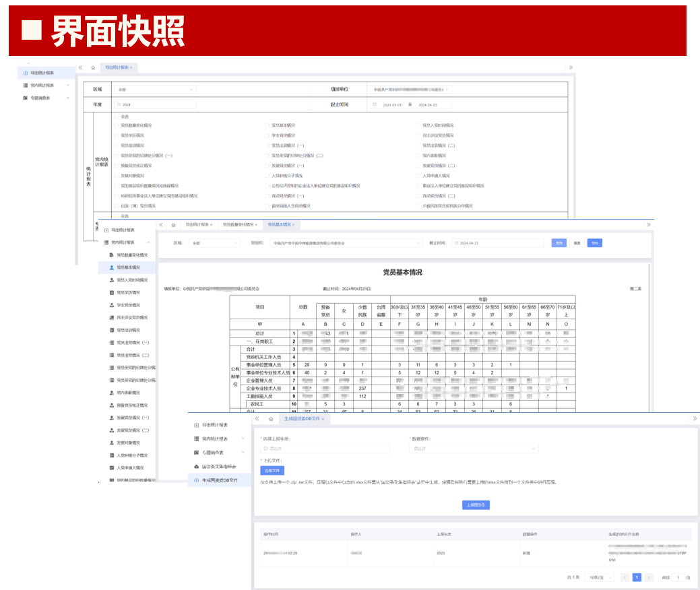The width and height of the screenshot is (700, 590).
Task: Click the 党员基本情况 sidebar person icon
Action: pyautogui.click(x=111, y=267)
